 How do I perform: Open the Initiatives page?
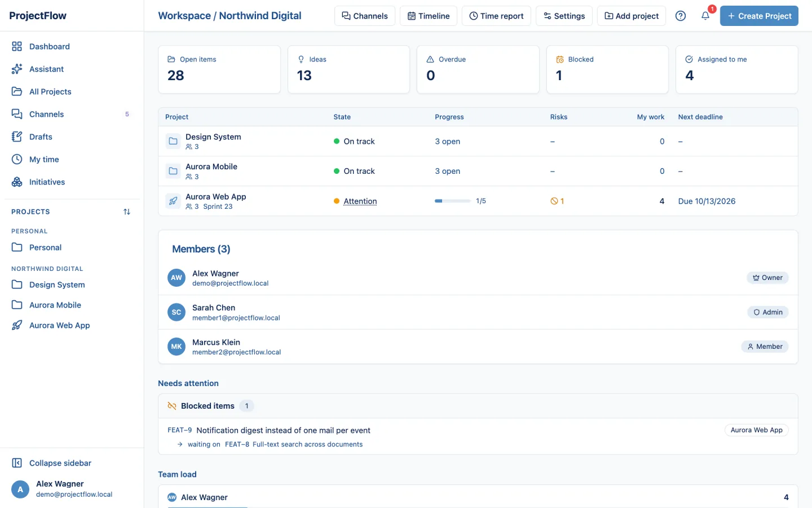tap(72, 182)
